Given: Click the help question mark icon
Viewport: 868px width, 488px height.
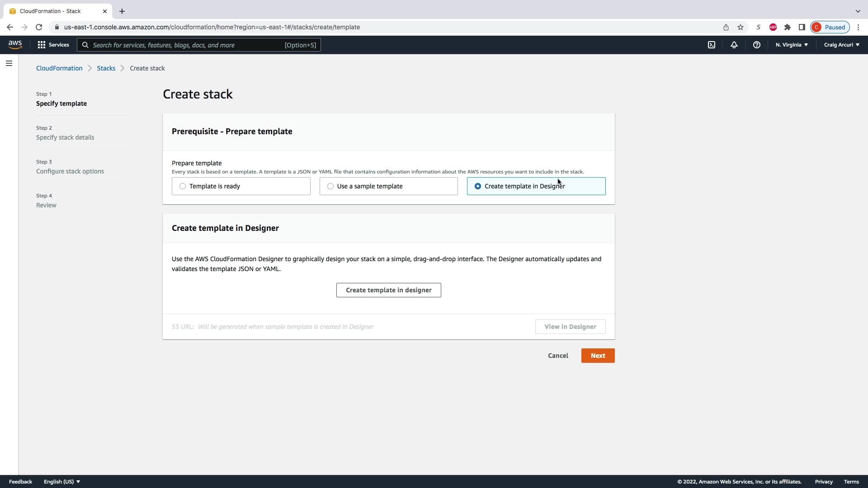Looking at the screenshot, I should (756, 45).
